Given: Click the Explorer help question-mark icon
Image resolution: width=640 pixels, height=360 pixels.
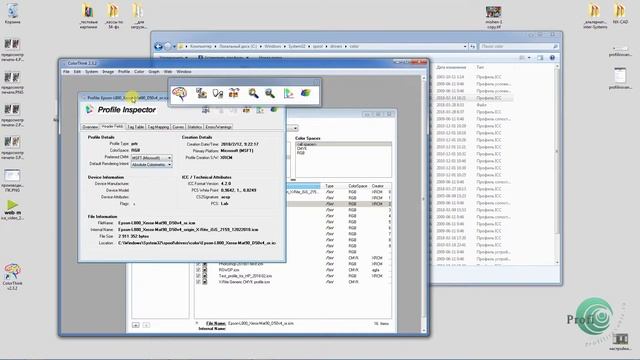Looking at the screenshot, I should click(x=552, y=58).
